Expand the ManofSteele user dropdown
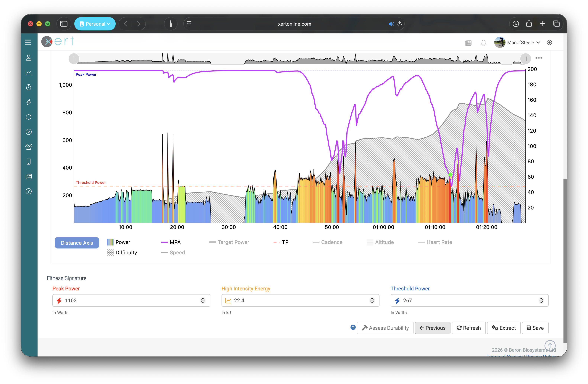This screenshot has height=384, width=588. pyautogui.click(x=517, y=43)
